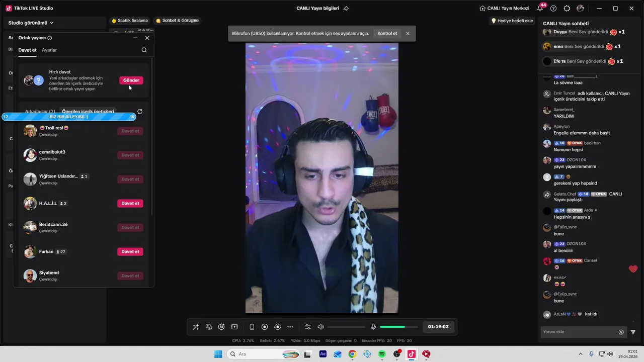
Task: Switch to the Davet et tab
Action: (27, 50)
